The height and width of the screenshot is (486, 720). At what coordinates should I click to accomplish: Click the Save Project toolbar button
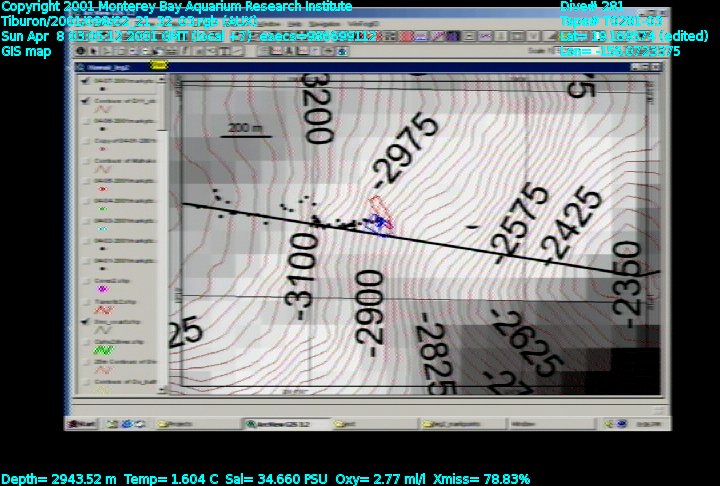[x=80, y=37]
